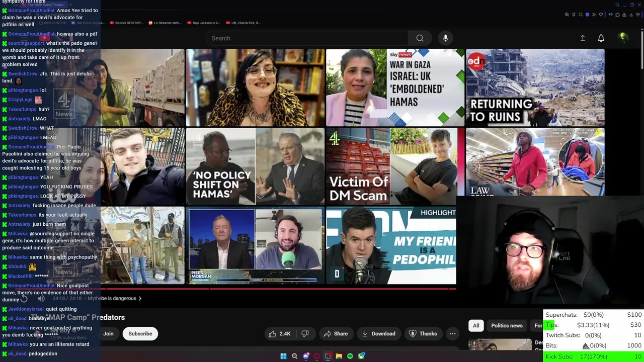
Task: Open 'My Friend Is A' highlight thumbnail
Action: [391, 245]
